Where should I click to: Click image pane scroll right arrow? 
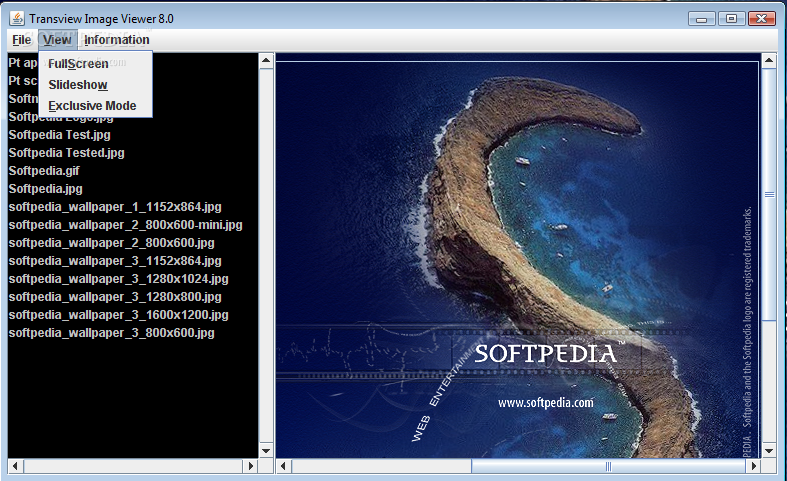click(x=753, y=466)
